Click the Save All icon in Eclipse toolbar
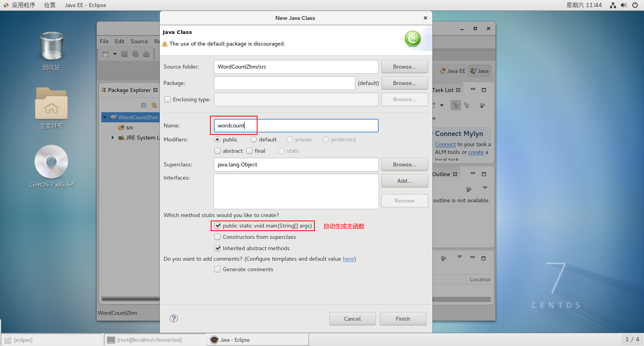Viewport: 644px width, 346px height. pyautogui.click(x=135, y=54)
